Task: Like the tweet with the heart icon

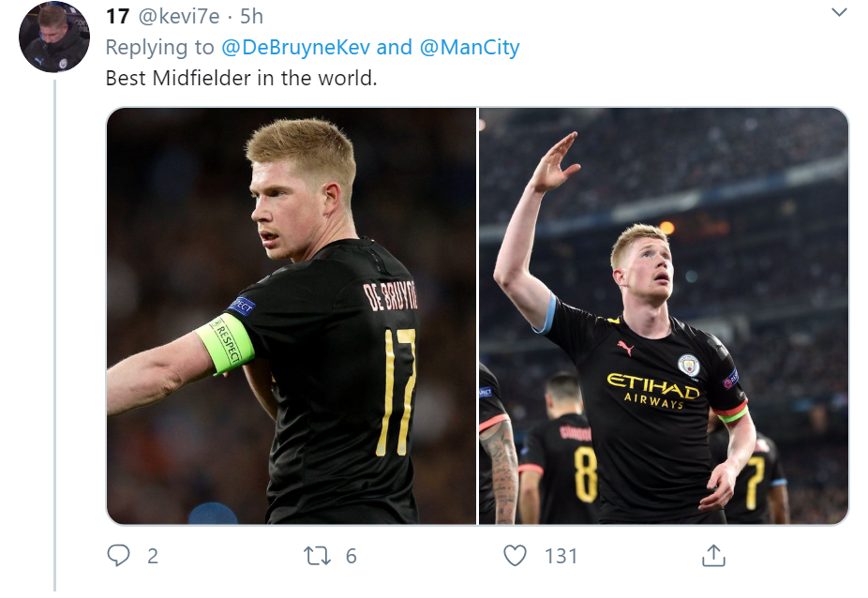Action: point(516,556)
